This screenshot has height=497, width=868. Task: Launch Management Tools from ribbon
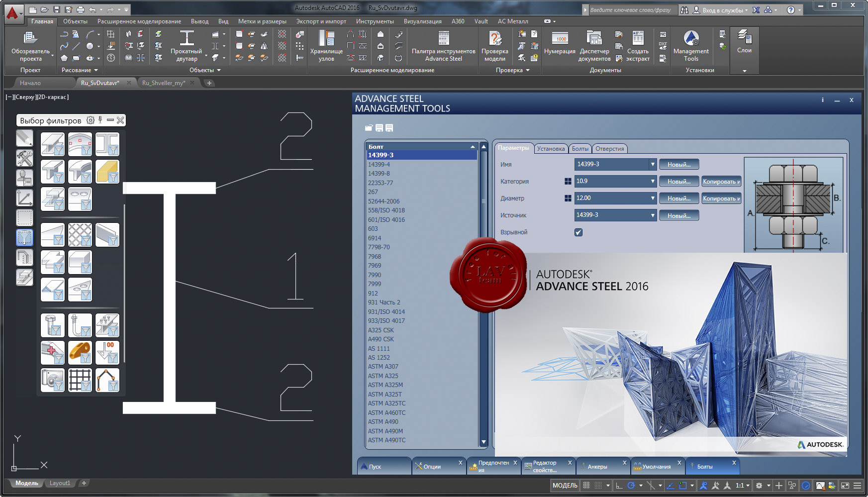(691, 46)
